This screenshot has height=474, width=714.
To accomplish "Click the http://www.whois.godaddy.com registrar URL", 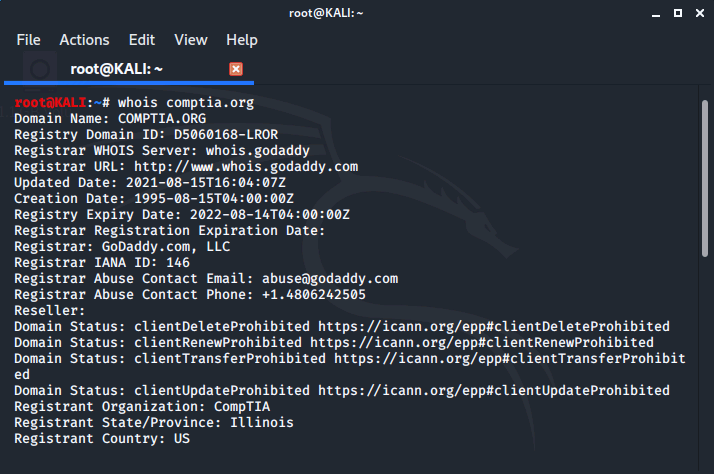I will click(246, 167).
